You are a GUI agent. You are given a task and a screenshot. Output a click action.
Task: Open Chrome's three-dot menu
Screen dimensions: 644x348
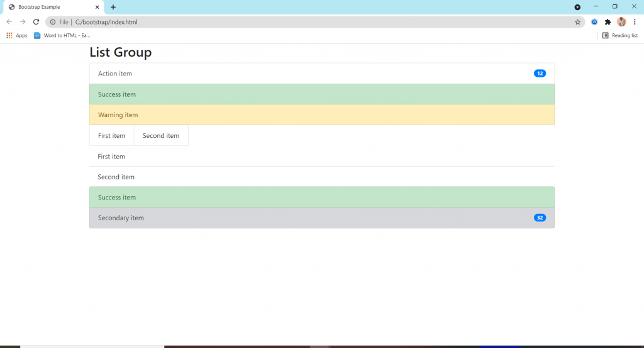(x=635, y=22)
